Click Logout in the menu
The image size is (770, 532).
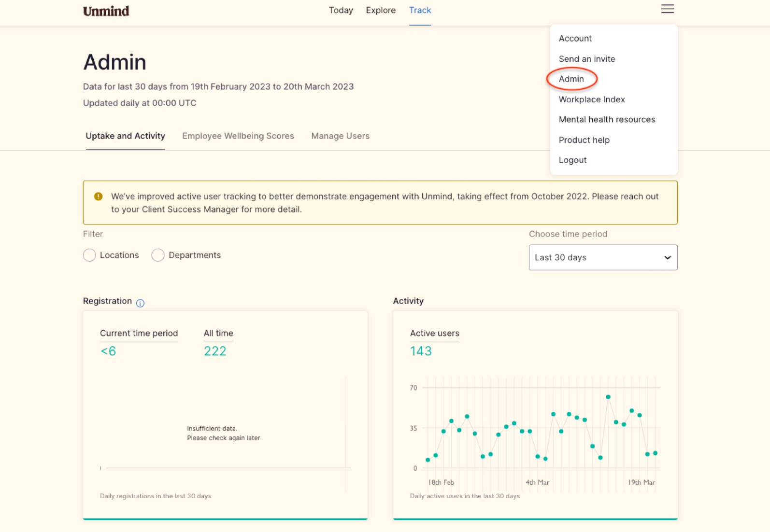[572, 160]
